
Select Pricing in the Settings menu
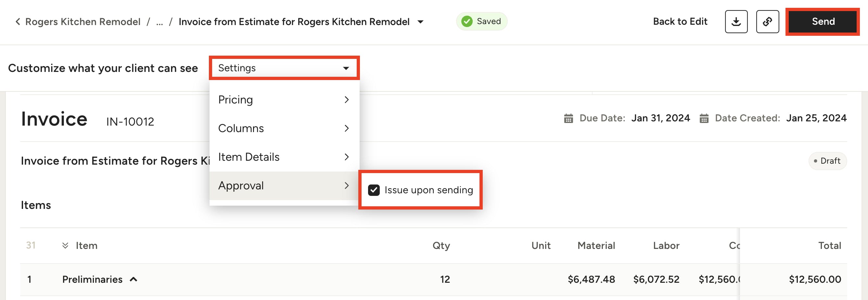[x=236, y=100]
